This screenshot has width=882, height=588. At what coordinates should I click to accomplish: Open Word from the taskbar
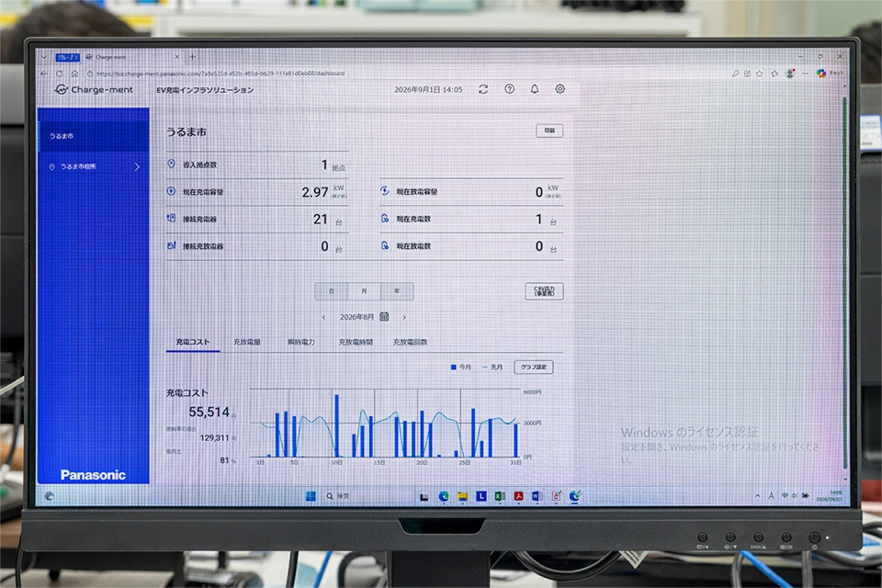click(537, 496)
